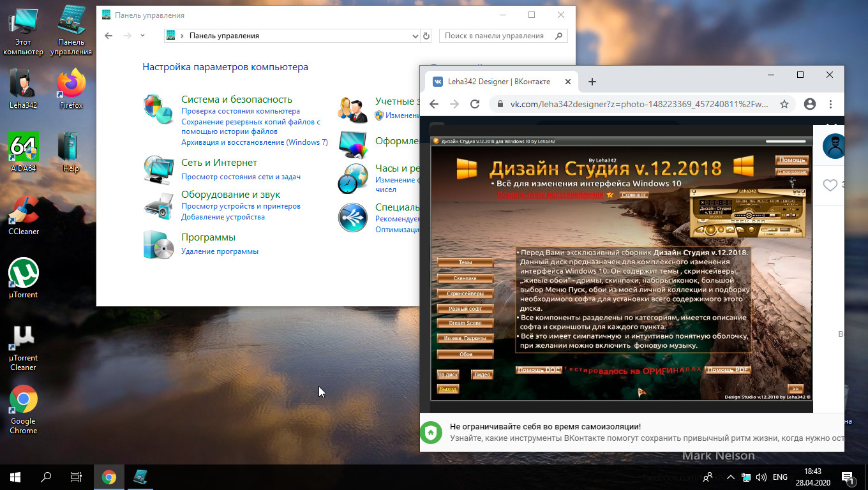868x490 pixels.
Task: Select the Google Chrome desktop shortcut
Action: tap(23, 410)
